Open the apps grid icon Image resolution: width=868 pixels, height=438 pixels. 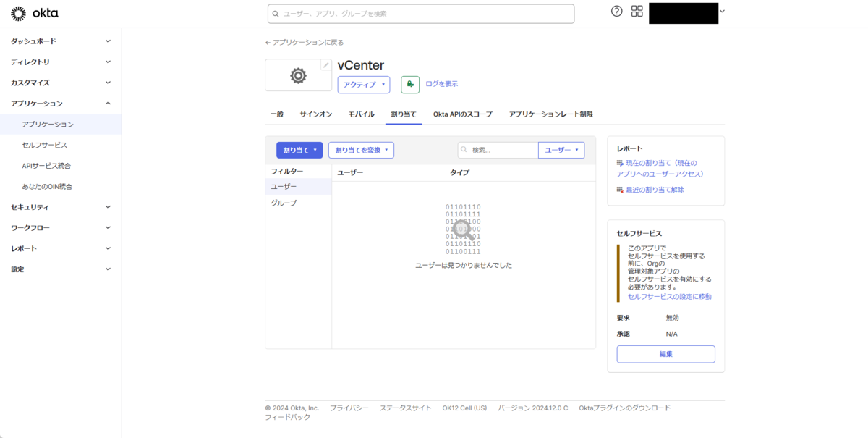tap(637, 11)
